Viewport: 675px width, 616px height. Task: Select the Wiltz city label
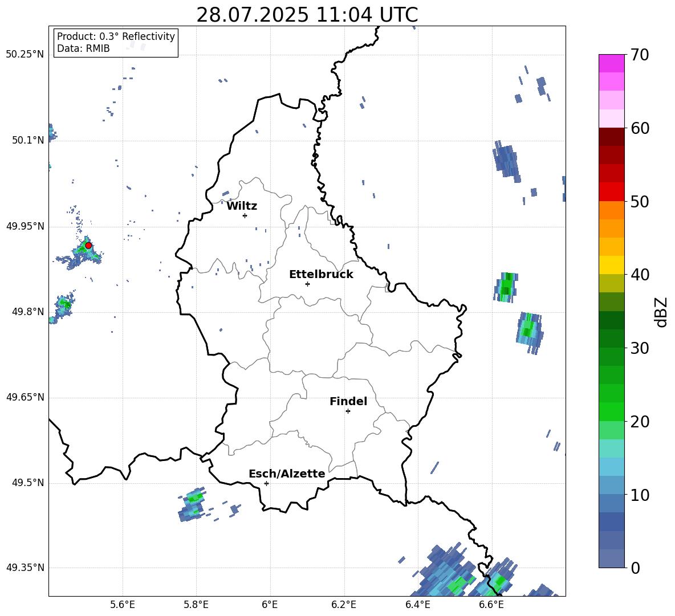click(242, 206)
